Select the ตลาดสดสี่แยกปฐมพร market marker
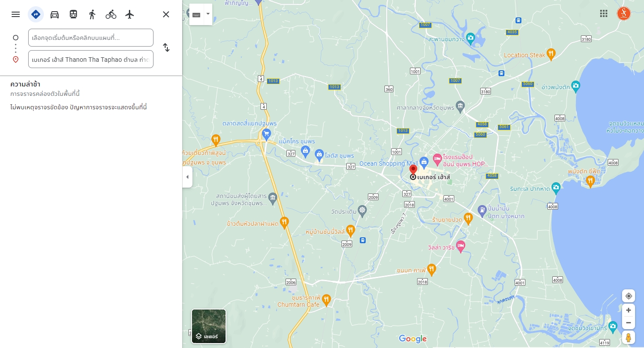Screen dimensions: 644x348 tap(267, 133)
